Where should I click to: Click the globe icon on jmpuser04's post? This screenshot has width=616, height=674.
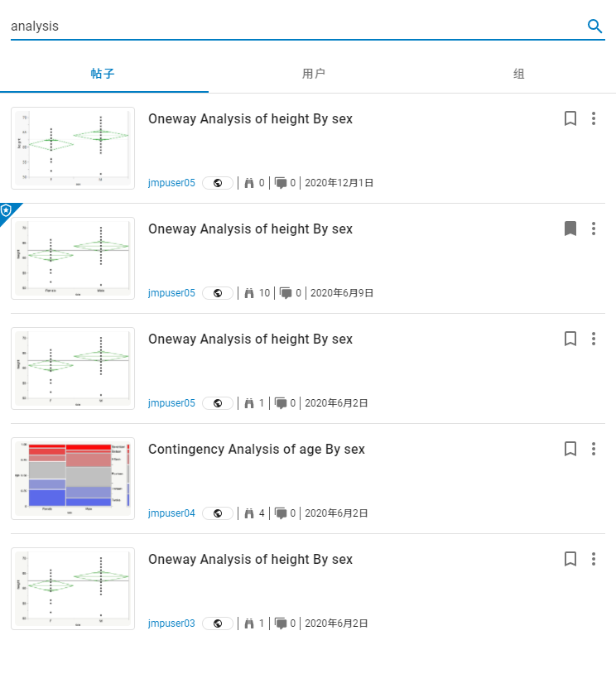coord(218,513)
